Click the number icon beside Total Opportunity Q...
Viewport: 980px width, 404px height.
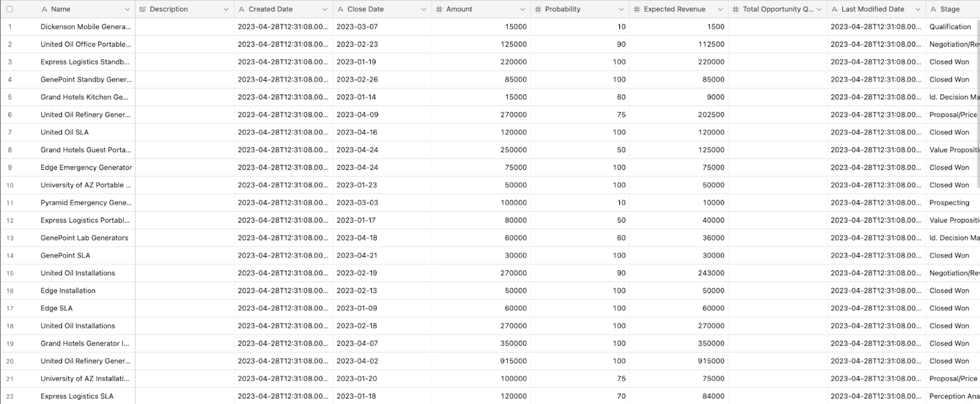(736, 9)
